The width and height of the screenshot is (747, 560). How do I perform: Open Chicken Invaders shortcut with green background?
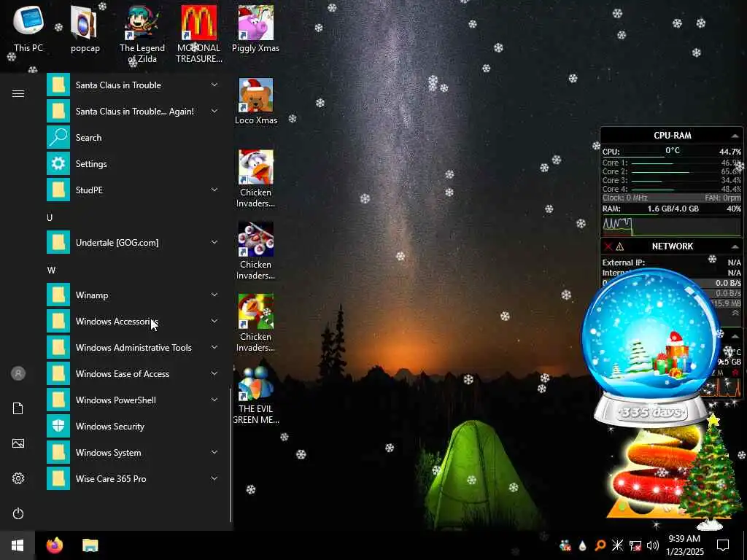pos(256,323)
